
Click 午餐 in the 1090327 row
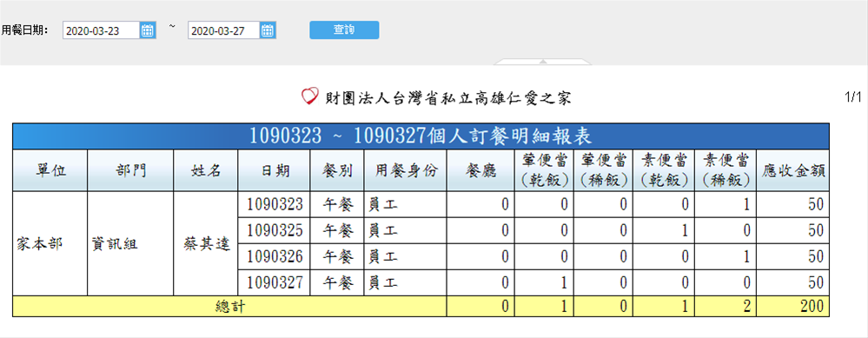click(x=337, y=282)
